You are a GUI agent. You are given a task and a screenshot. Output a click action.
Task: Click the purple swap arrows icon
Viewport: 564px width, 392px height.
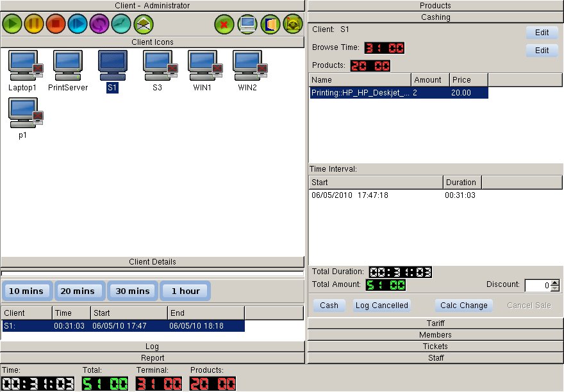[x=99, y=24]
